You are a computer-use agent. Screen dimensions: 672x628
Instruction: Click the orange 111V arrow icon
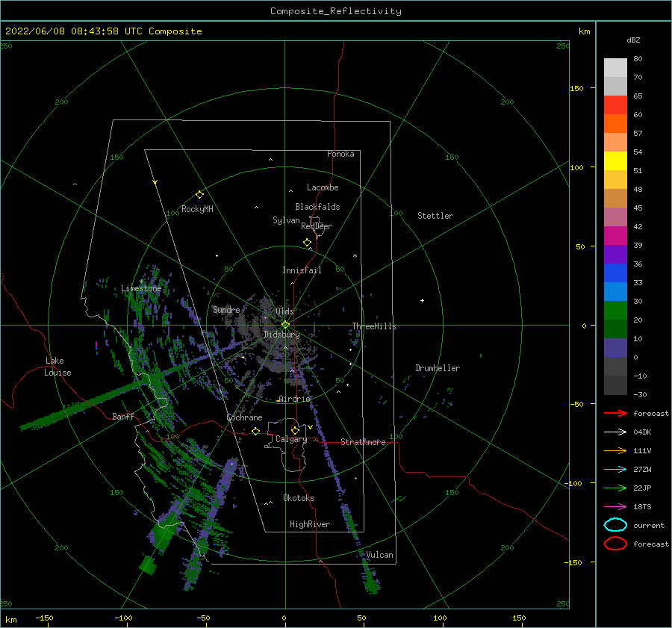pos(615,450)
